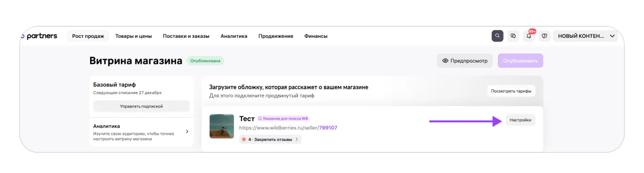This screenshot has width=644, height=173.
Task: Click the Название для поиска WB tag
Action: (x=284, y=119)
